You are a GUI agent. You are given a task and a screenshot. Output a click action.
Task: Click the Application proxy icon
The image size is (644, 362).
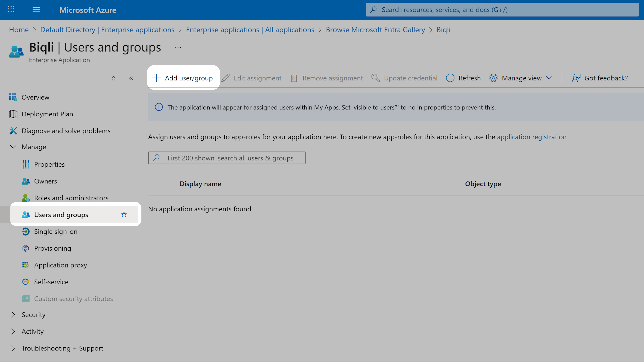25,265
